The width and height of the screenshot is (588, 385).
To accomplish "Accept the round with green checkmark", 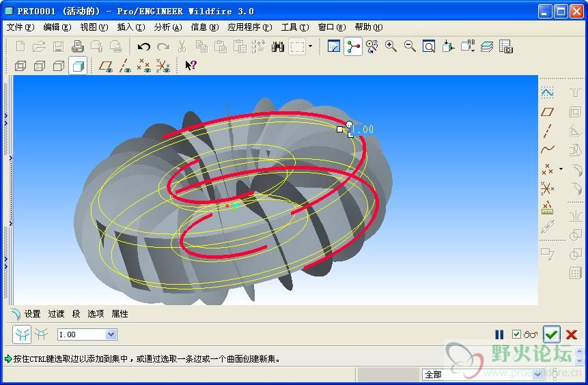I will pos(551,334).
